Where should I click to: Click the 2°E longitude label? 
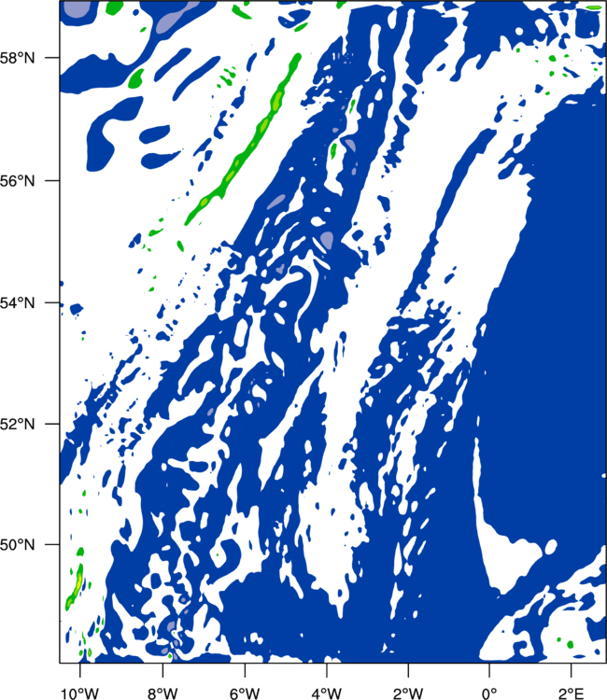click(x=571, y=693)
